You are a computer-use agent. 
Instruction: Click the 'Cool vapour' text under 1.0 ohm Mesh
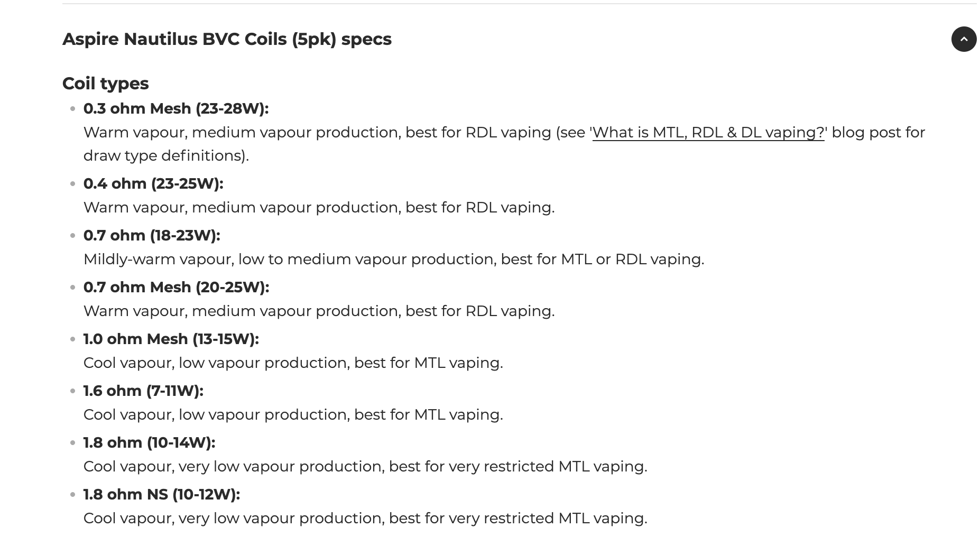coord(293,363)
